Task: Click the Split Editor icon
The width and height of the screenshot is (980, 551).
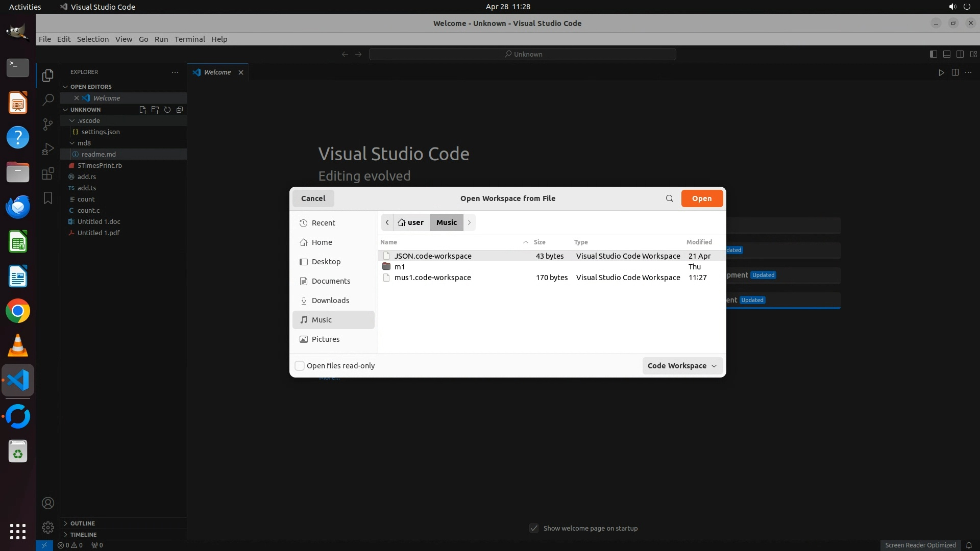Action: (955, 72)
